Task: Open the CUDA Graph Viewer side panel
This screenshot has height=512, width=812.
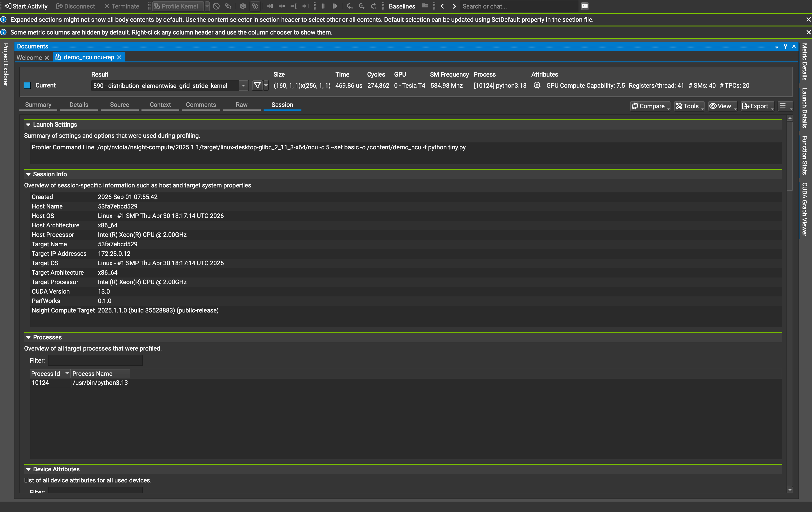Action: (x=805, y=209)
